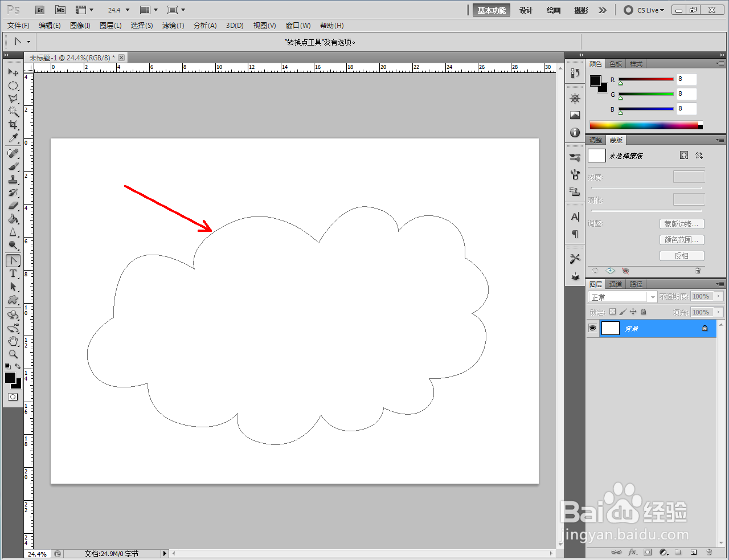The image size is (729, 560).
Task: Click the 反相 button
Action: [x=682, y=256]
